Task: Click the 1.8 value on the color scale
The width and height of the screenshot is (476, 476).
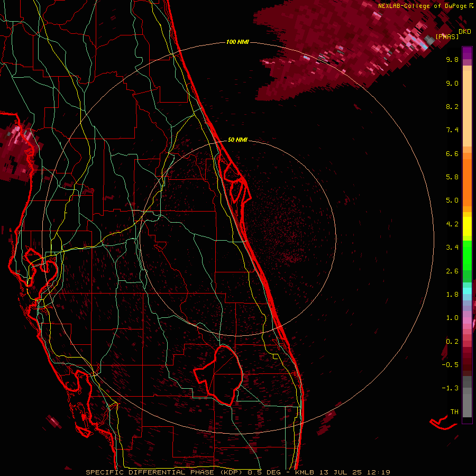Action: pyautogui.click(x=452, y=295)
